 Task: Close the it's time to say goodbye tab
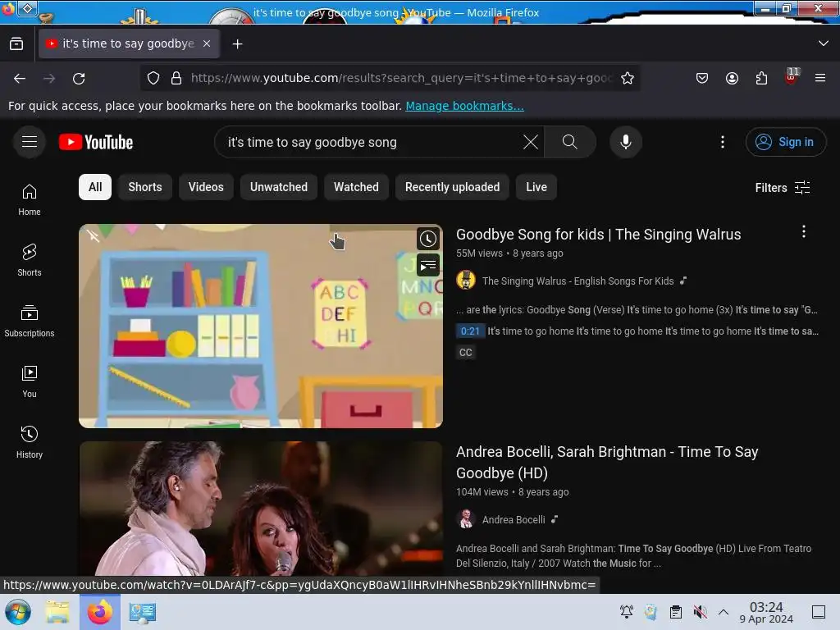pyautogui.click(x=207, y=44)
